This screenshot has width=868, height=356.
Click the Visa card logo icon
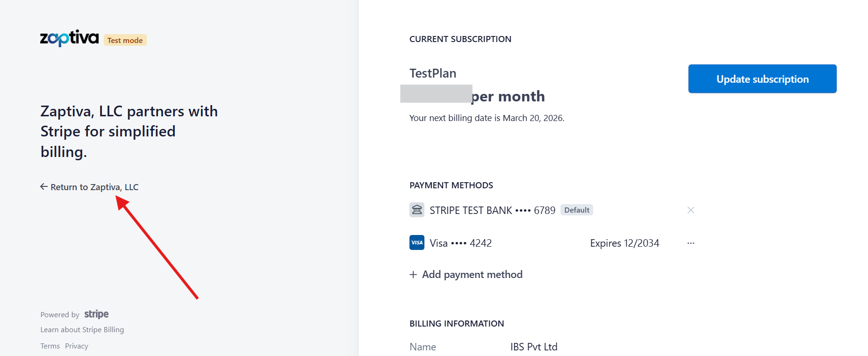(417, 242)
